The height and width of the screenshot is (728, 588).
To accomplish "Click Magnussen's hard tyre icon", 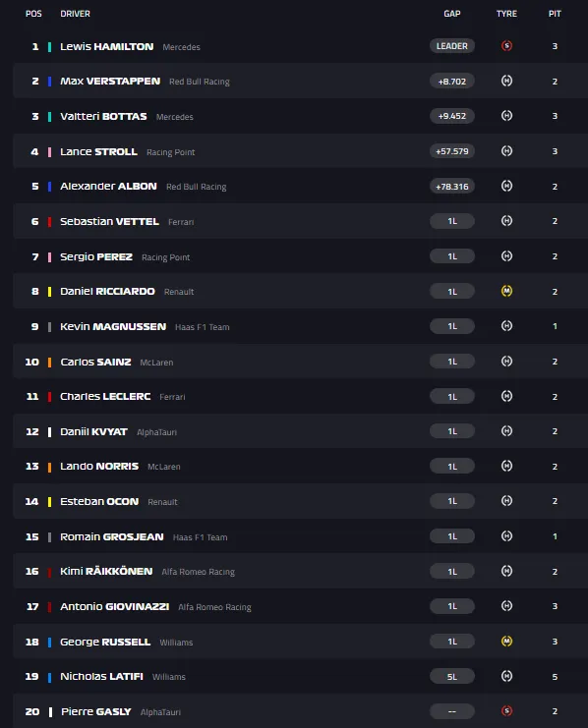I will (506, 326).
